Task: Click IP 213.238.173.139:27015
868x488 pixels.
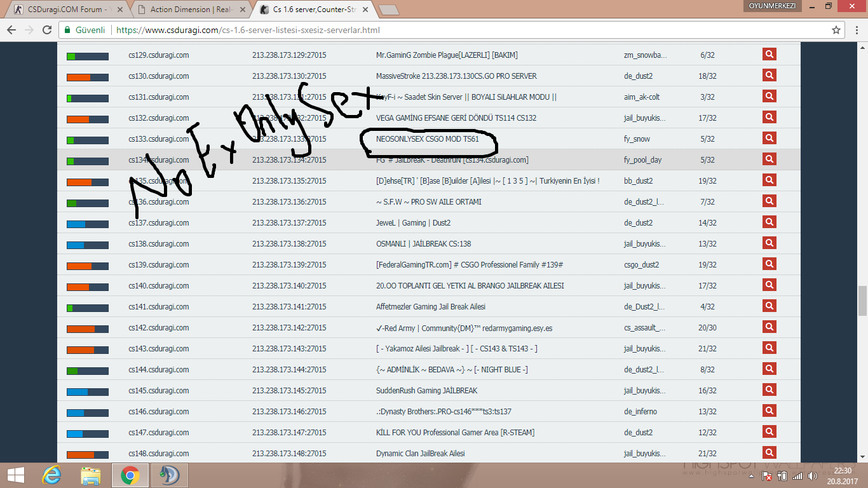Action: [289, 265]
